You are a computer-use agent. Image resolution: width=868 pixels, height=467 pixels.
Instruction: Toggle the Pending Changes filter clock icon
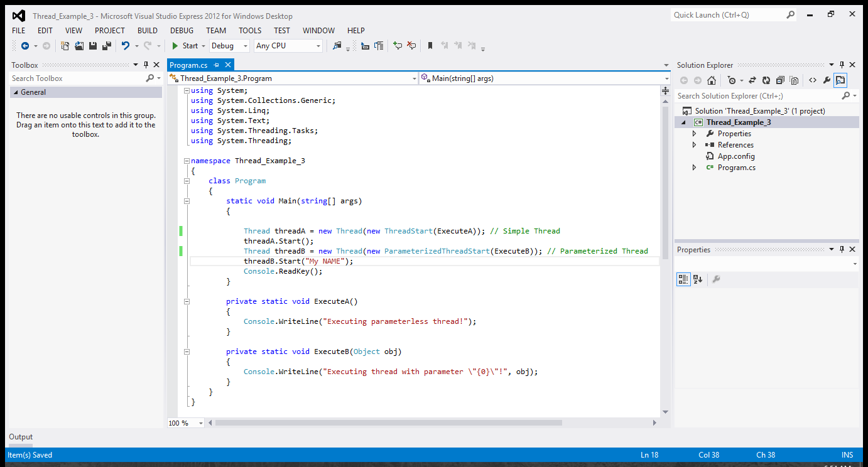(732, 80)
